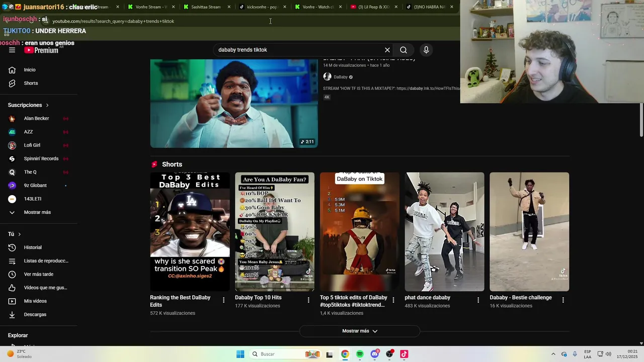Open the DaBaby channel avatar
Viewport: 644px width, 362px height.
(x=327, y=77)
